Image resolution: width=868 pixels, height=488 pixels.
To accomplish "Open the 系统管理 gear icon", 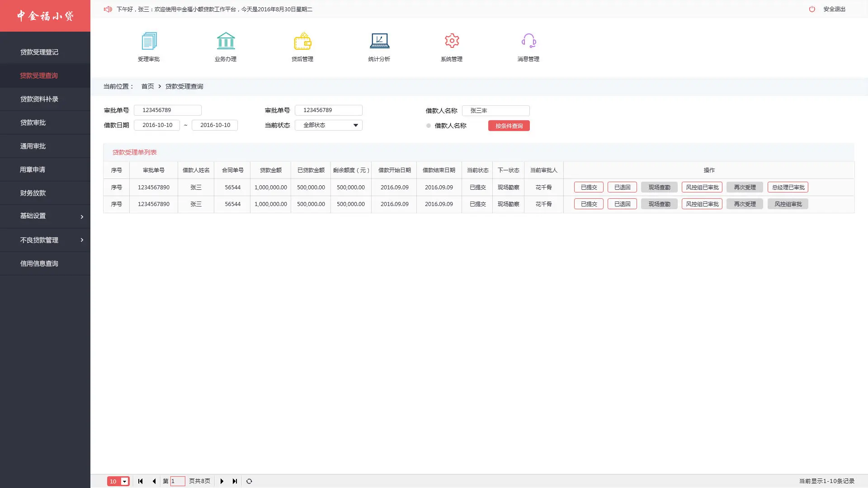I will click(452, 41).
